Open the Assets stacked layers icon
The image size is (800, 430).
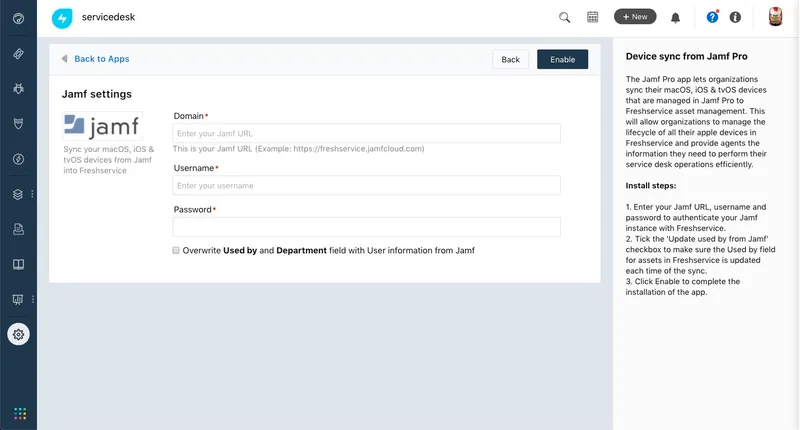18,194
